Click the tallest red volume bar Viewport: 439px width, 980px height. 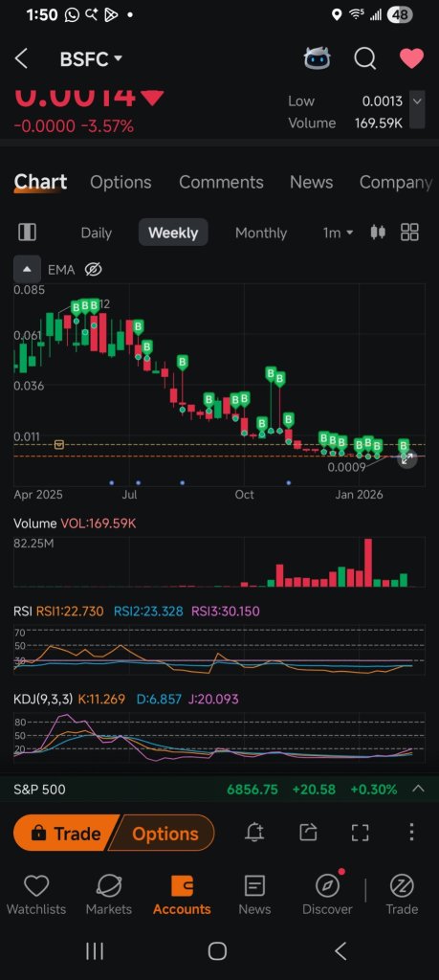click(x=368, y=563)
